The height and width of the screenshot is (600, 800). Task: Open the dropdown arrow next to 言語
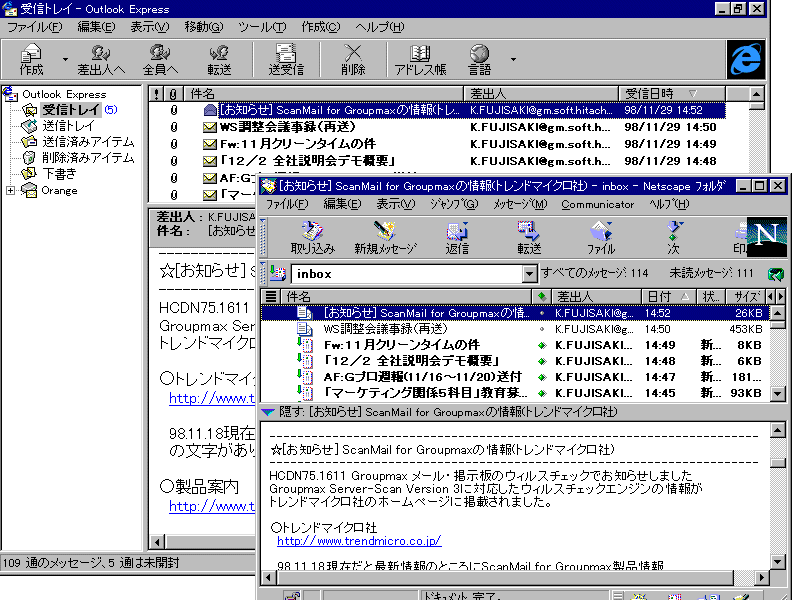[513, 60]
